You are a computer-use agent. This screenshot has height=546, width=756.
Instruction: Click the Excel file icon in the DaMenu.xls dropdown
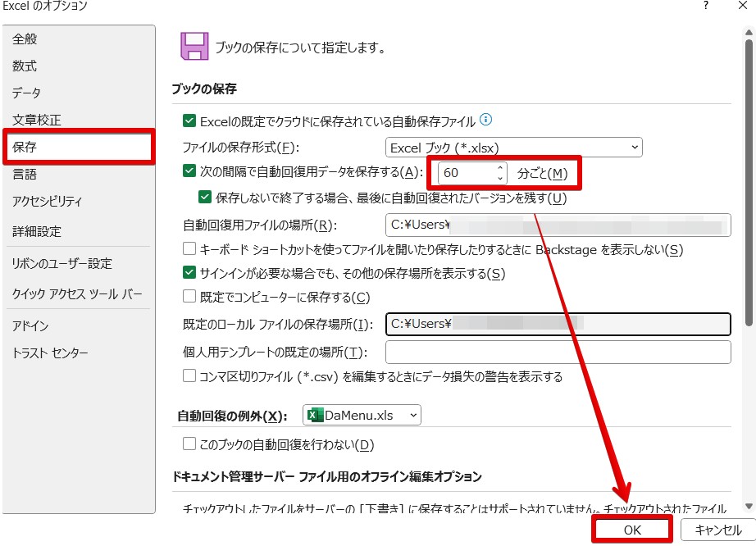click(x=316, y=415)
